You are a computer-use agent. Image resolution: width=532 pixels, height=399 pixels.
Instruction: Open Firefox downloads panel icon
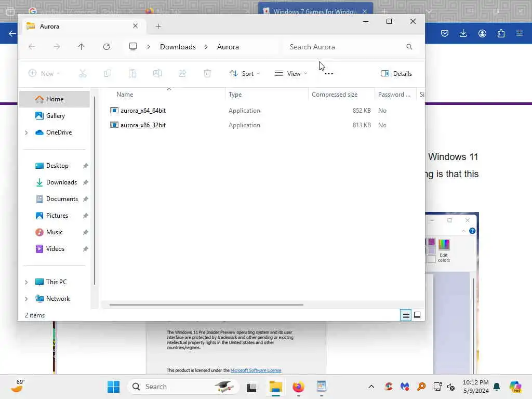[463, 33]
